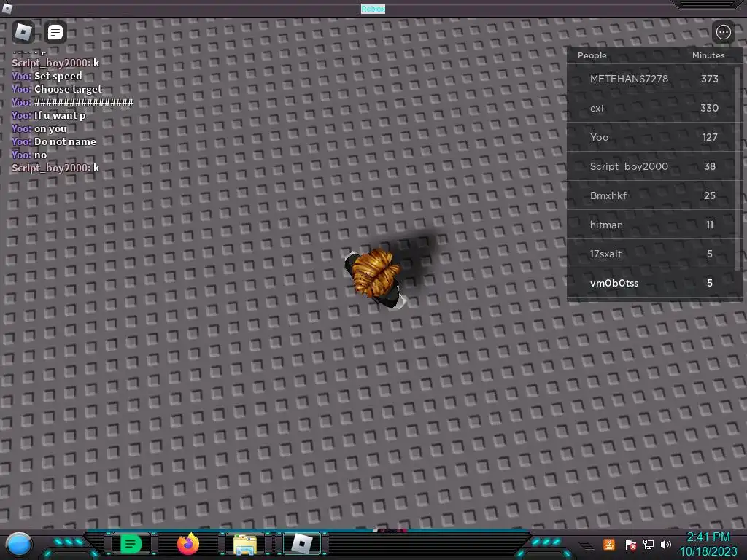The image size is (747, 560).
Task: Open File Explorer from taskbar
Action: (x=245, y=544)
